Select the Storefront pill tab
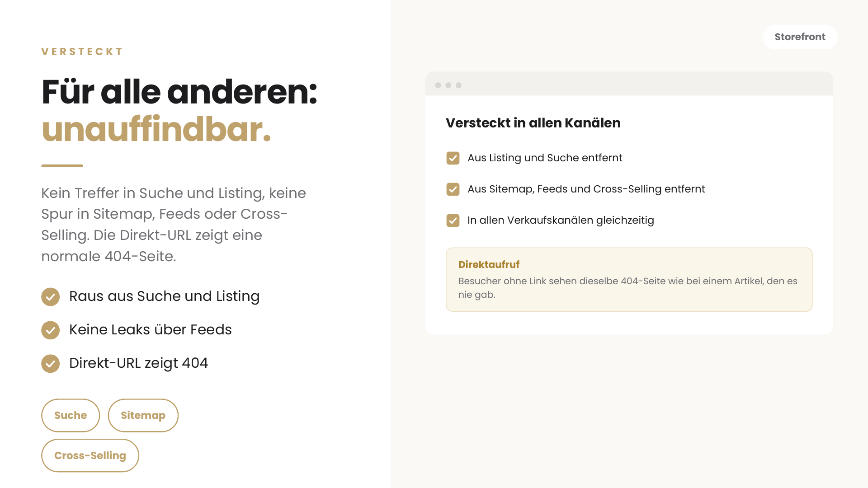 click(x=800, y=37)
